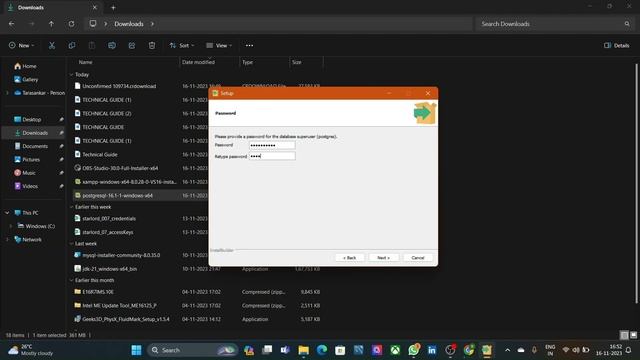Image resolution: width=640 pixels, height=360 pixels.
Task: Click the Up one level arrow
Action: coord(51,24)
